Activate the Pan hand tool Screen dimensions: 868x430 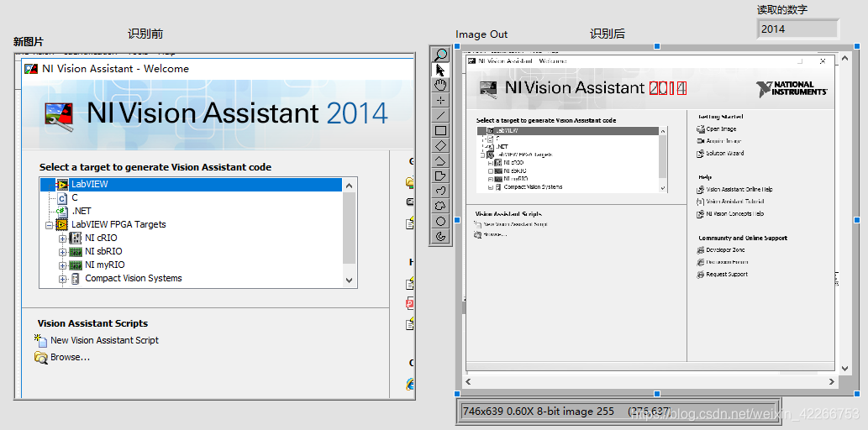click(x=440, y=85)
